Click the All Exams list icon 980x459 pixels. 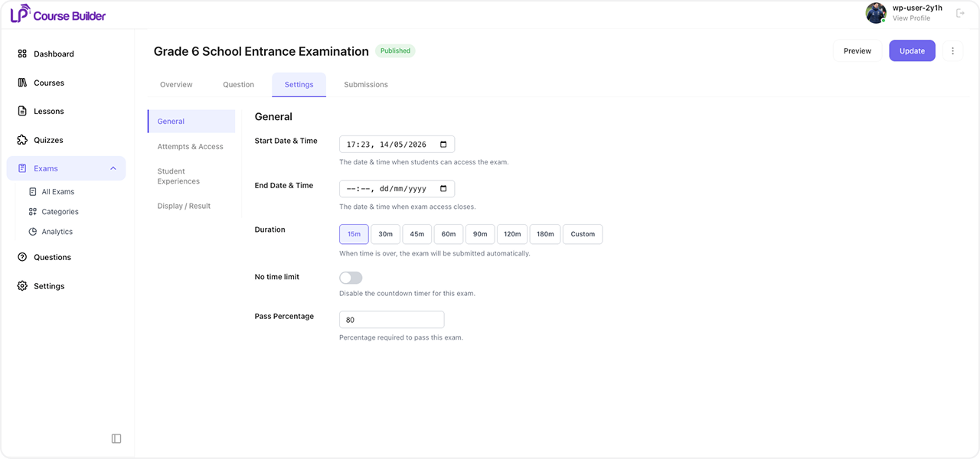pyautogui.click(x=33, y=192)
